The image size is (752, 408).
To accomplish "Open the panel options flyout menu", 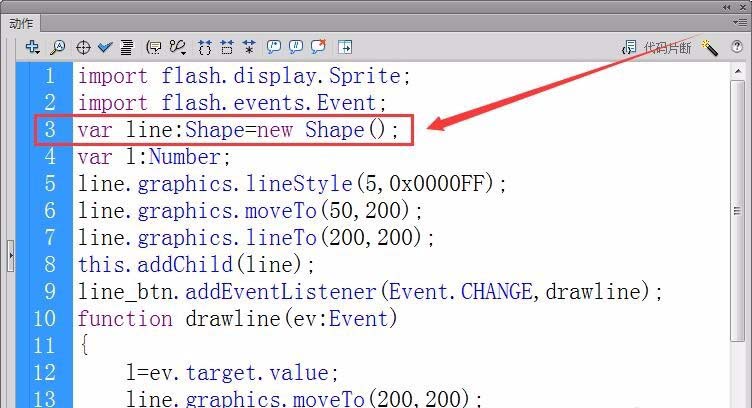I will 739,22.
